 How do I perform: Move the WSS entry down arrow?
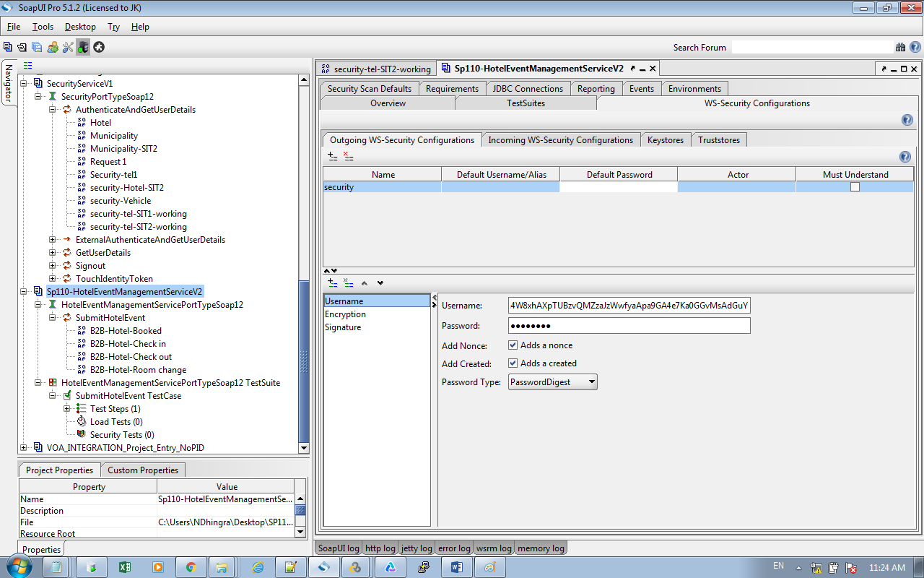(x=380, y=283)
